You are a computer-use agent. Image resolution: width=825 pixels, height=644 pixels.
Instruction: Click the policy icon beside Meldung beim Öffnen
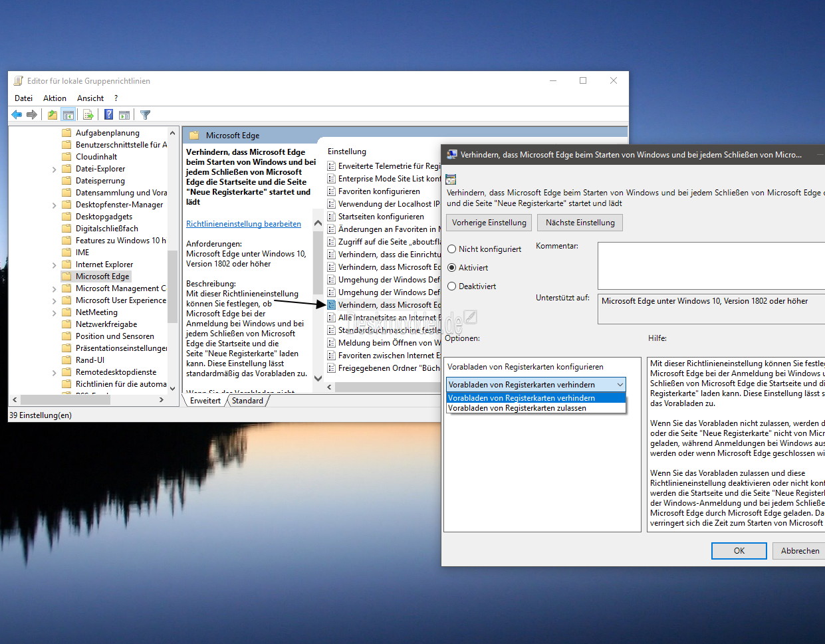pyautogui.click(x=331, y=343)
